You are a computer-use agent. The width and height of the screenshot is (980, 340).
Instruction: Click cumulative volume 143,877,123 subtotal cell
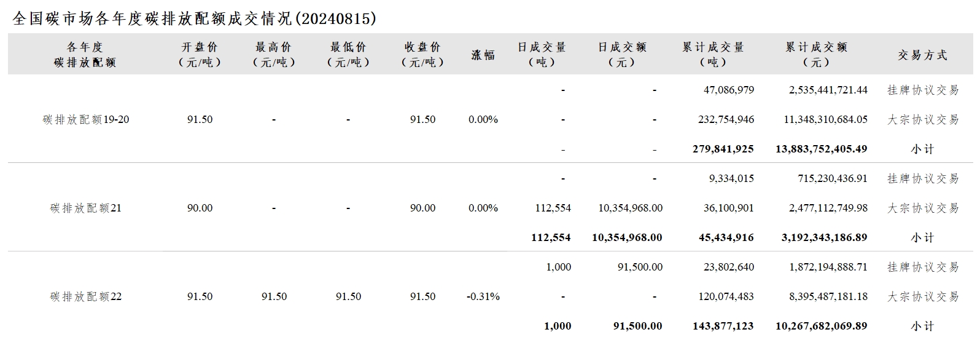[723, 326]
